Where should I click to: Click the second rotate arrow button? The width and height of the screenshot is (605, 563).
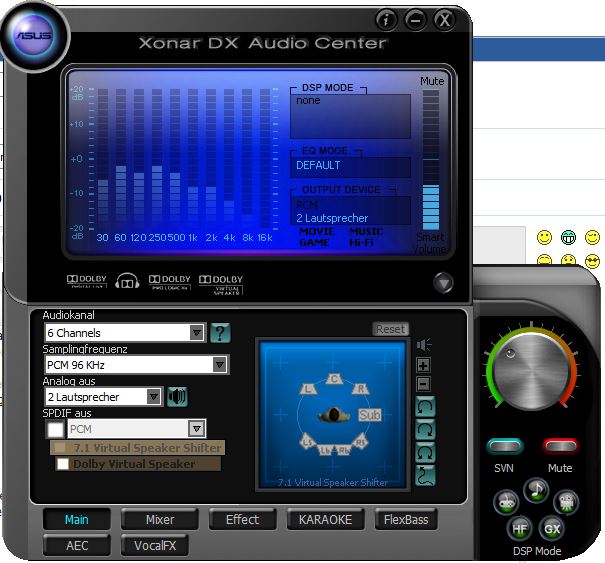(426, 429)
